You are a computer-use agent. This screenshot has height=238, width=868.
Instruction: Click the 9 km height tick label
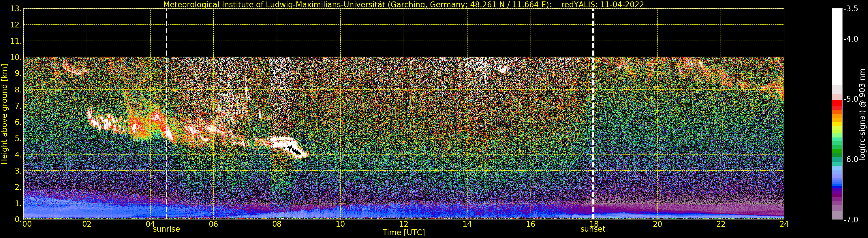(x=18, y=74)
